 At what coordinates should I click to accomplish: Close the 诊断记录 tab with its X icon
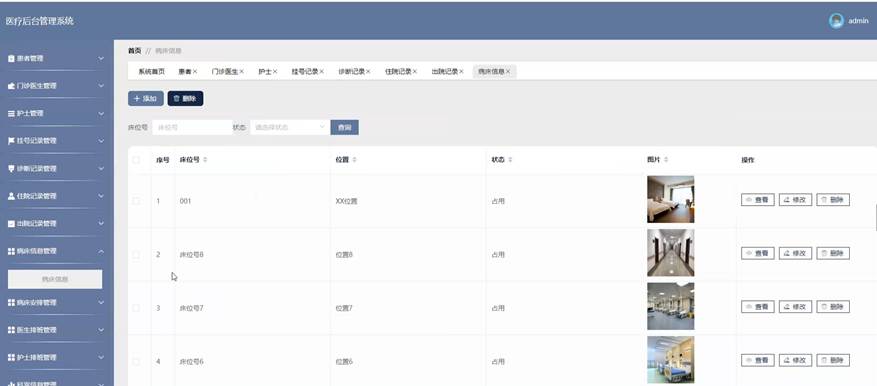click(x=369, y=72)
